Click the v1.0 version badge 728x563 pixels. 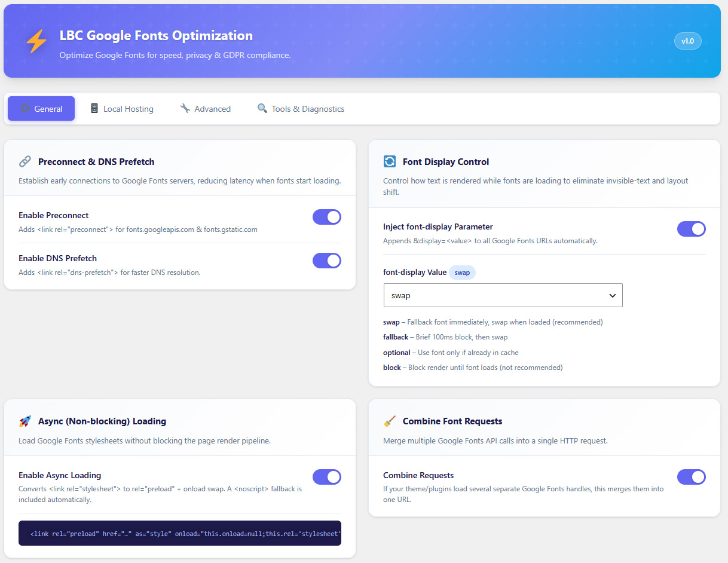[x=688, y=41]
